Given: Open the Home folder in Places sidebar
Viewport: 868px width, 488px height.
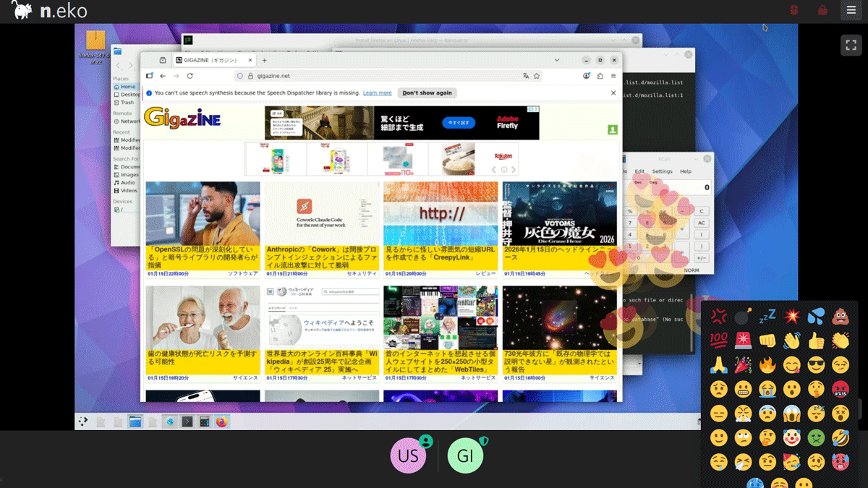Looking at the screenshot, I should [127, 87].
